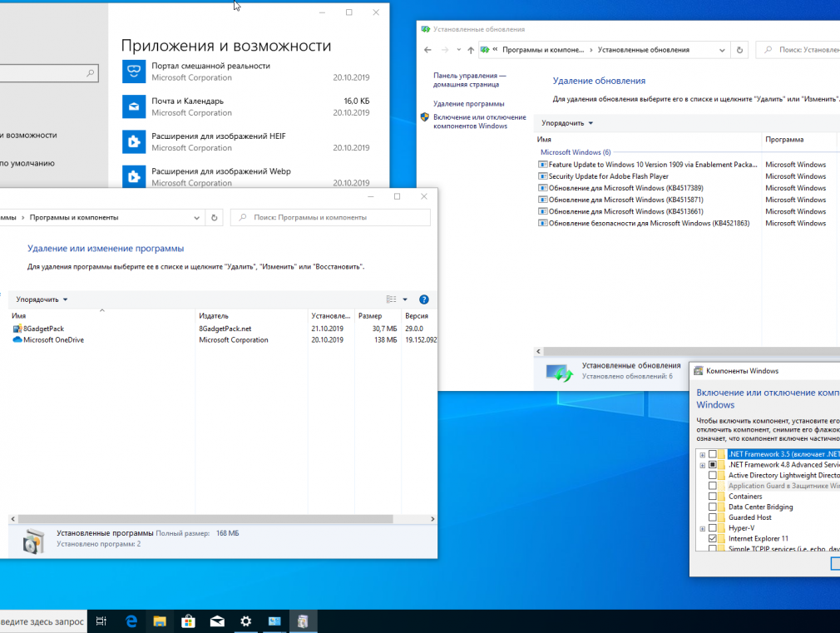Image resolution: width=840 pixels, height=633 pixels.
Task: Switch to Programs and Features taskbar icon
Action: click(304, 621)
